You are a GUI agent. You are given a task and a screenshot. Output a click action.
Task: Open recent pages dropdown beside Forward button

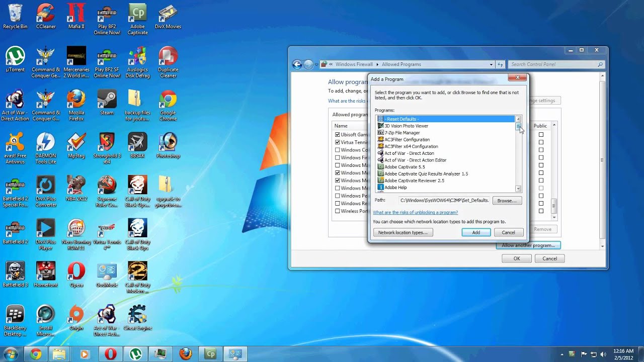pyautogui.click(x=315, y=64)
